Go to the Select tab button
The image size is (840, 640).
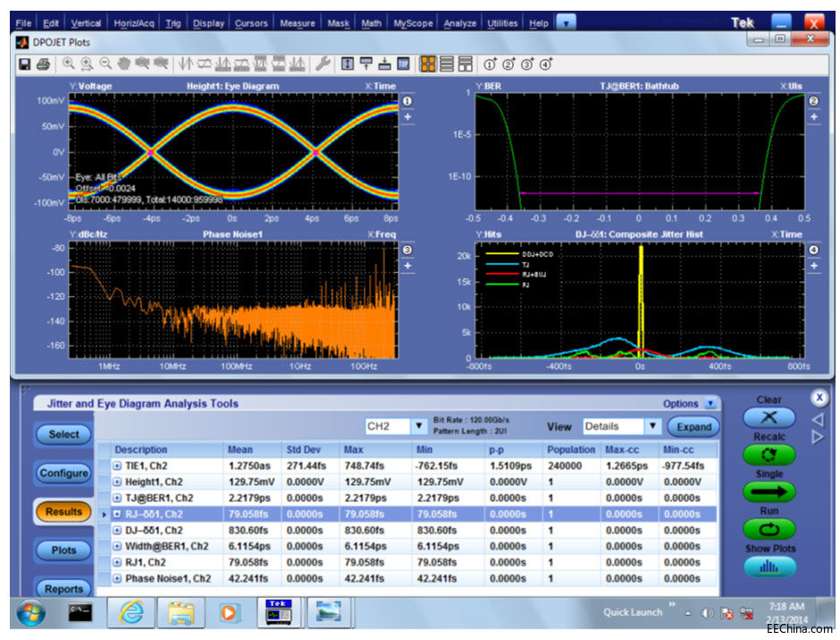pos(63,434)
